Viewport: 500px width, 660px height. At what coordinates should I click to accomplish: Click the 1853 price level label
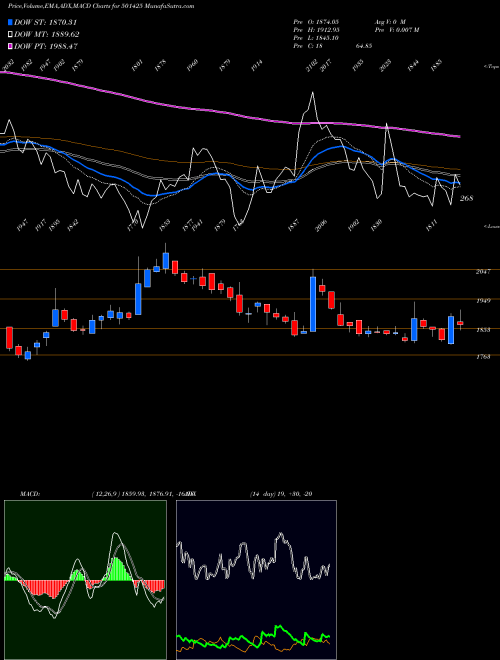tap(483, 330)
